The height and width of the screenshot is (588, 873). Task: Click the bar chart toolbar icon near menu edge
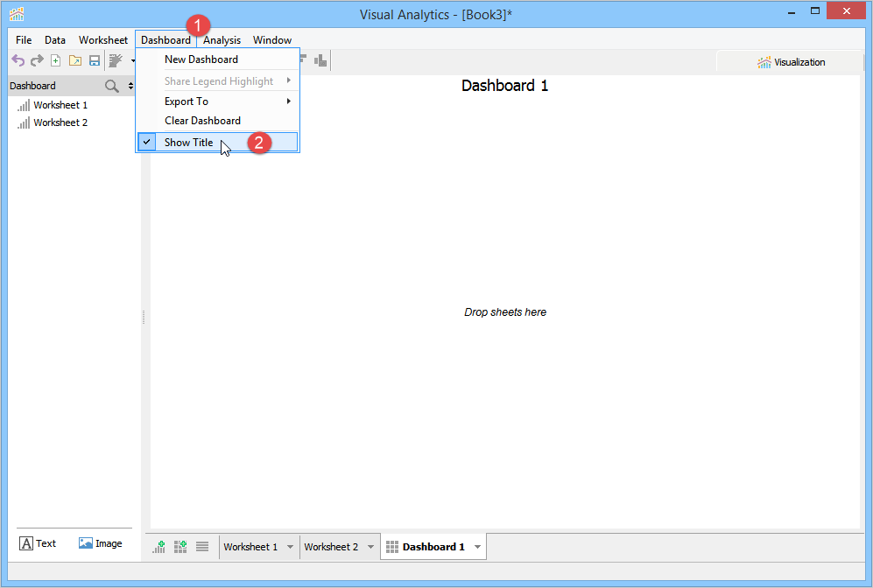tap(320, 60)
